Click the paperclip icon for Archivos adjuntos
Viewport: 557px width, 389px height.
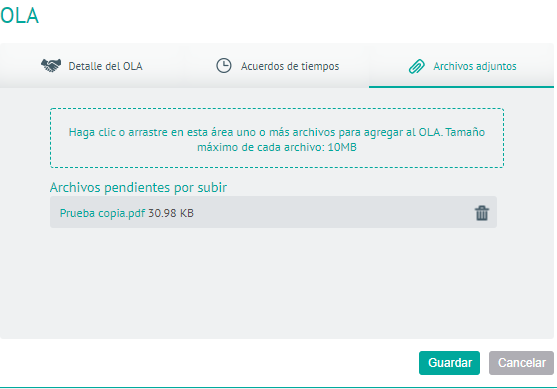tap(417, 66)
